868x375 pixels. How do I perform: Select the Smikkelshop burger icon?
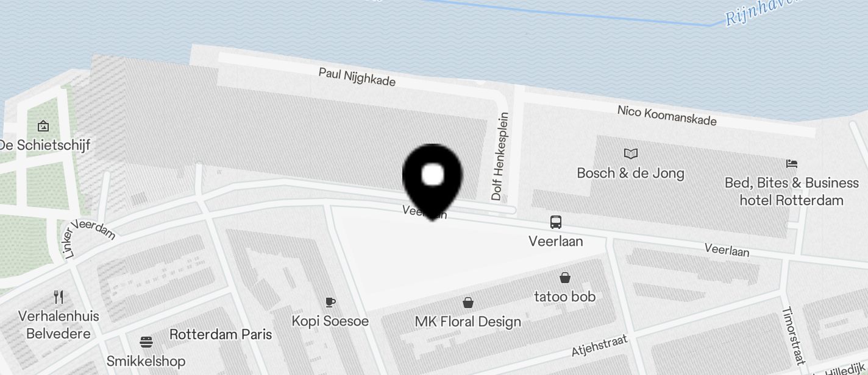[146, 342]
